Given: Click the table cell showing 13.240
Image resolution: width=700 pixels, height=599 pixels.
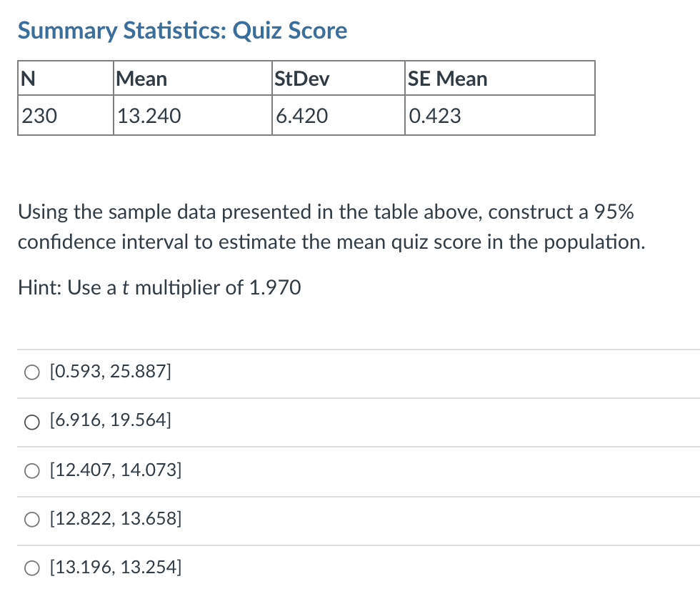Looking at the screenshot, I should click(x=191, y=115).
